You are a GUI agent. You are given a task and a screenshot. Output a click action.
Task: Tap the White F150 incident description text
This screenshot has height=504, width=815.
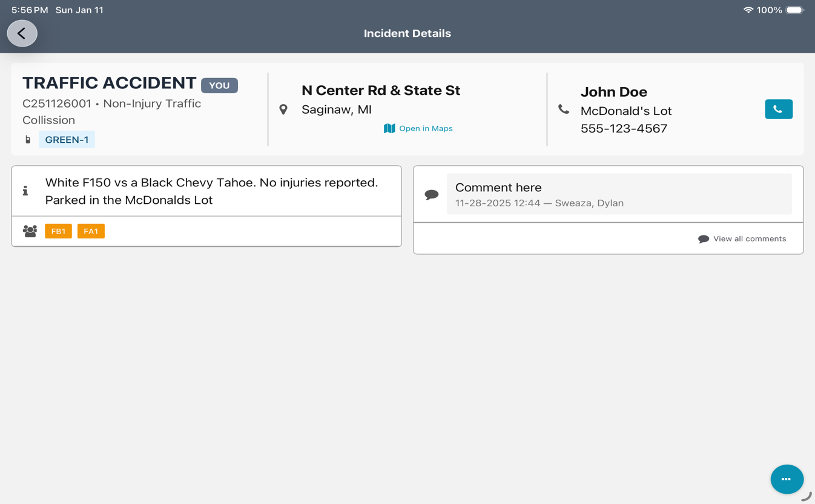click(x=211, y=191)
